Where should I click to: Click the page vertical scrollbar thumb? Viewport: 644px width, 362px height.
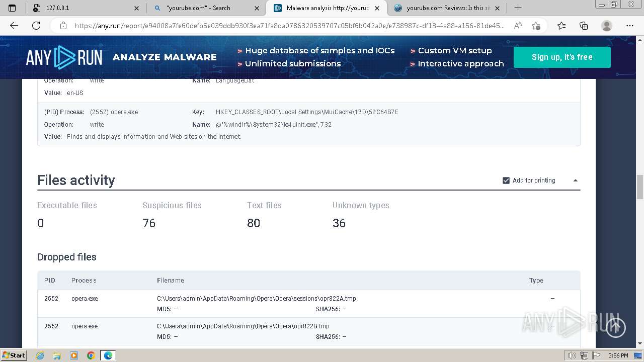[640, 187]
